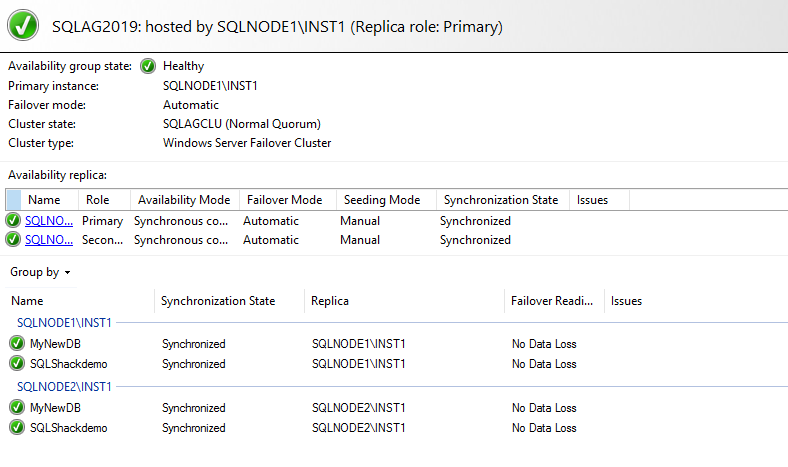788x467 pixels.
Task: Click the Failover Mode column header
Action: pos(284,200)
